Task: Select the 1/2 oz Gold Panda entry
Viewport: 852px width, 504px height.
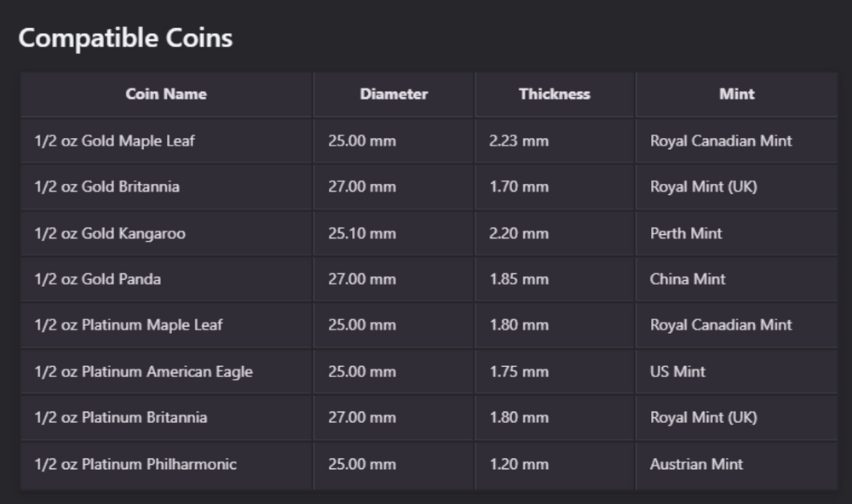Action: (x=97, y=279)
